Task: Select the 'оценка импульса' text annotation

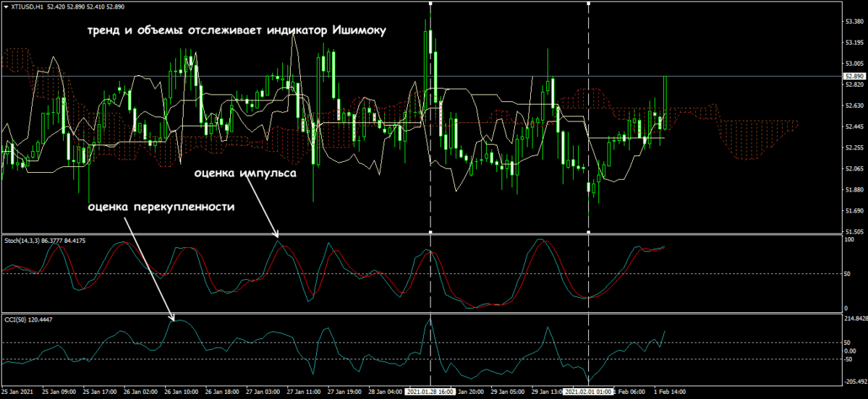Action: click(x=244, y=173)
